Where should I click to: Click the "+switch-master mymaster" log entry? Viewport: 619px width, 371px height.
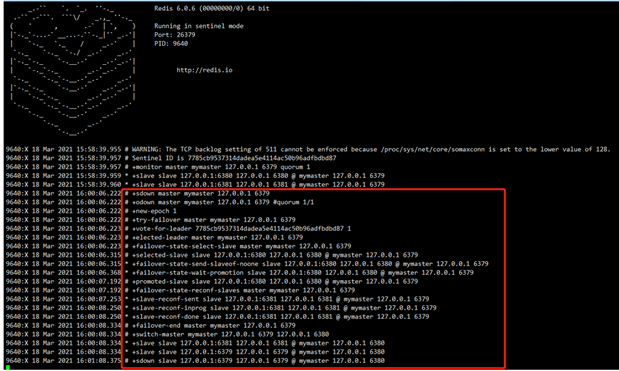coord(167,334)
